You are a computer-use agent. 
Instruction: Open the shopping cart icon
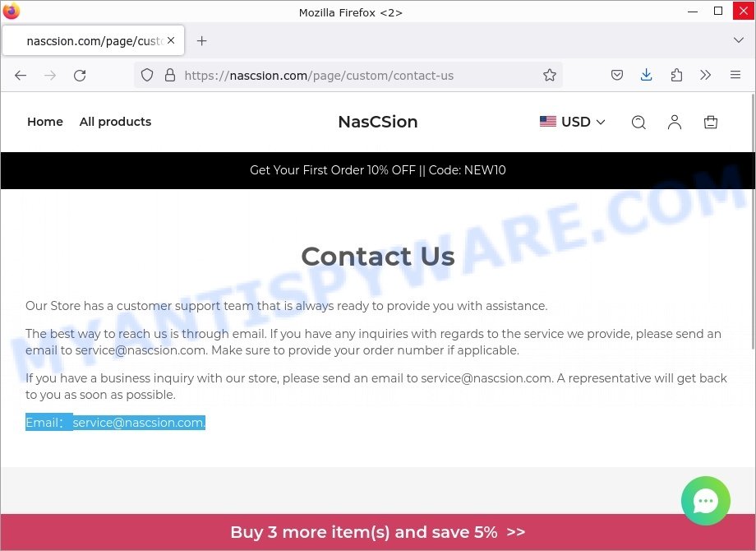(x=710, y=122)
